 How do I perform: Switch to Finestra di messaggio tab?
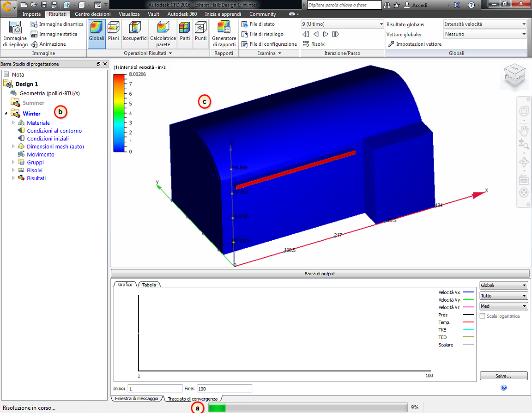tap(136, 398)
